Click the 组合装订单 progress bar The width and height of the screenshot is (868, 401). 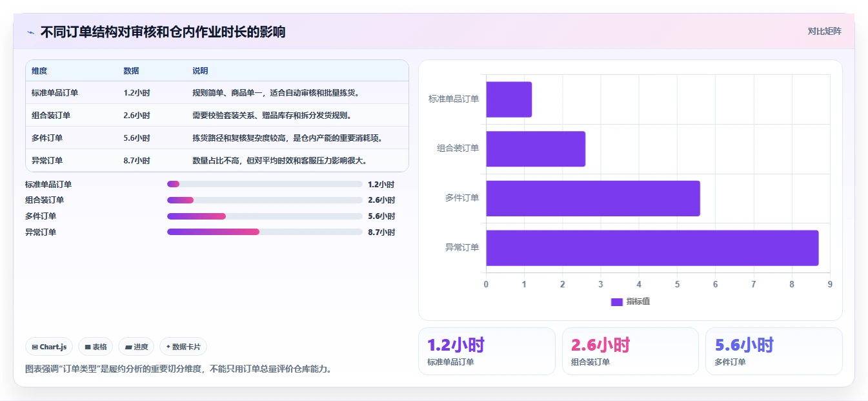(x=265, y=200)
